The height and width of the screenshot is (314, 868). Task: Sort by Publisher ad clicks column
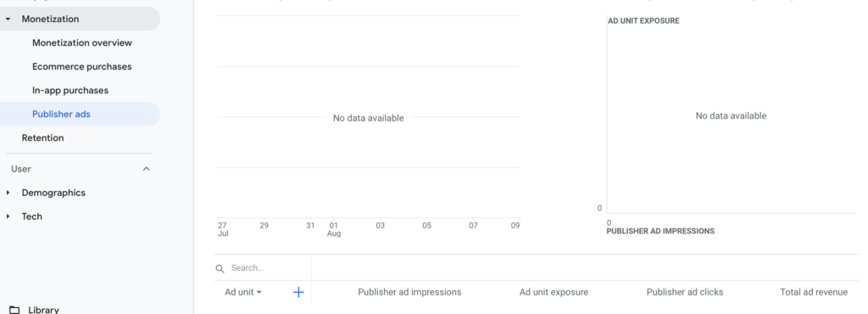click(x=685, y=293)
